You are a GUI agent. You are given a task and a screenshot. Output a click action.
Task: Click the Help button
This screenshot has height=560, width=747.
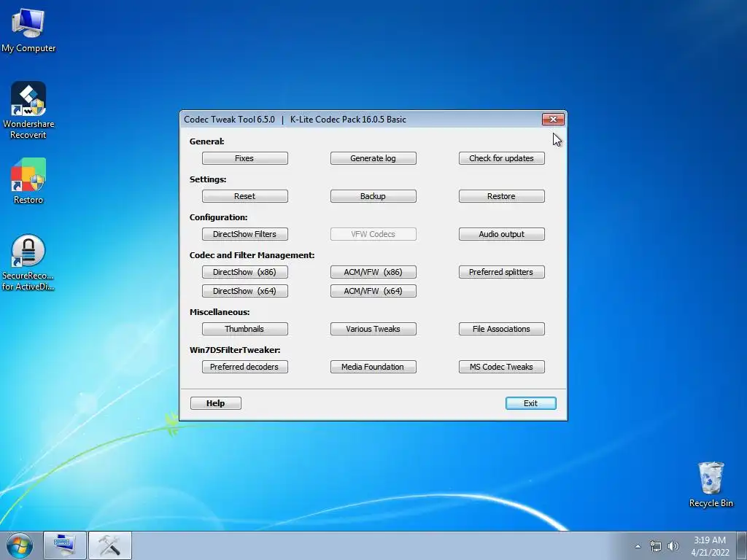216,403
